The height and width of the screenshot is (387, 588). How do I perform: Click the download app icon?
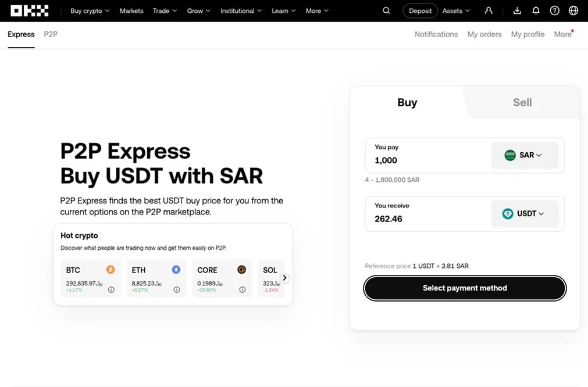click(518, 10)
